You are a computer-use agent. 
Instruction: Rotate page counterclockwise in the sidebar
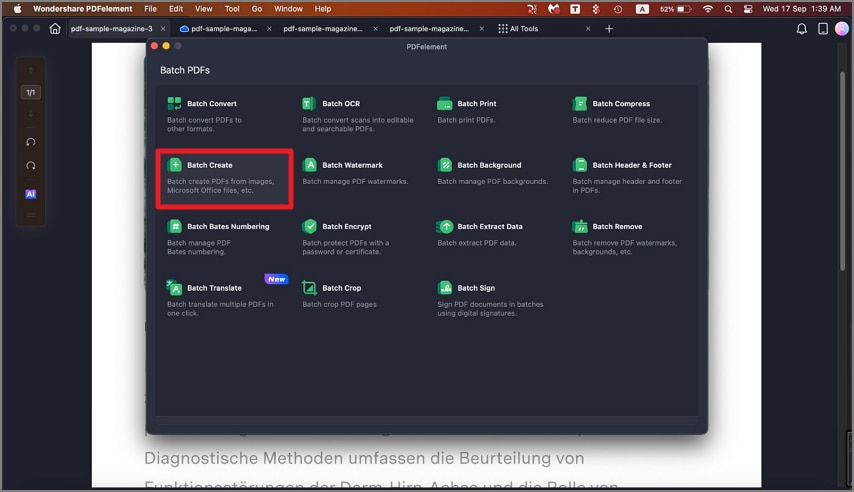30,142
